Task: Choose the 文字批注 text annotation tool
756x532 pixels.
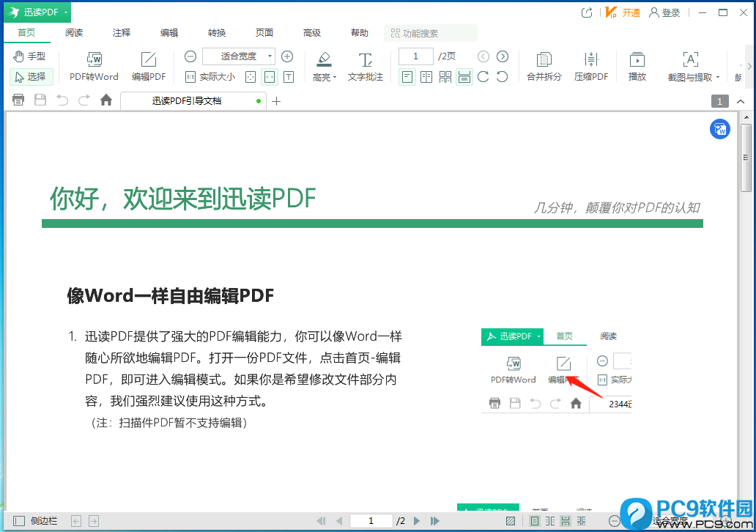Action: pos(366,67)
